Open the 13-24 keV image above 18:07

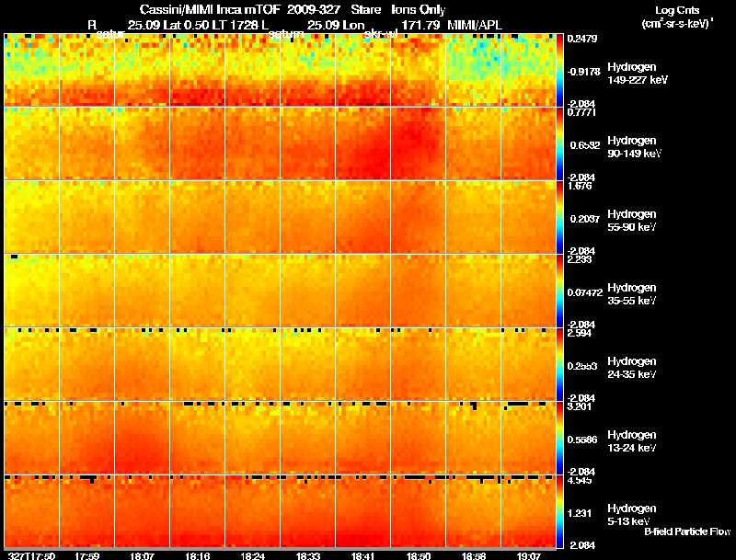(x=143, y=438)
